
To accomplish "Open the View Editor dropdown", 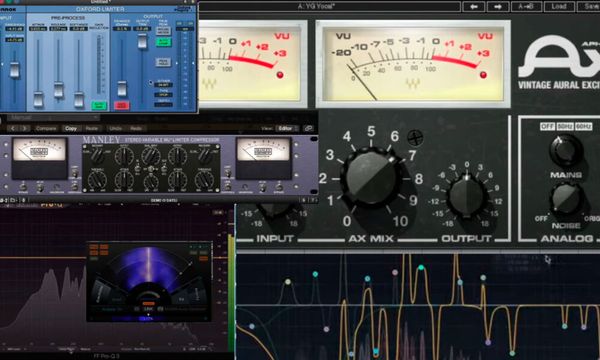I will point(286,129).
